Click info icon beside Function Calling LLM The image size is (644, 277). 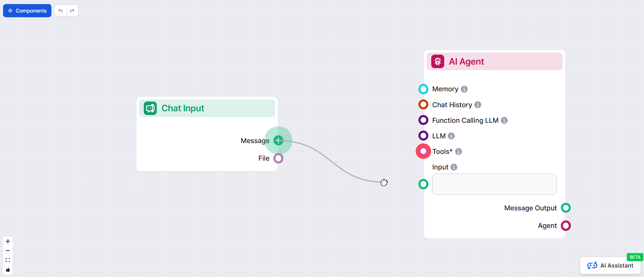(x=504, y=120)
